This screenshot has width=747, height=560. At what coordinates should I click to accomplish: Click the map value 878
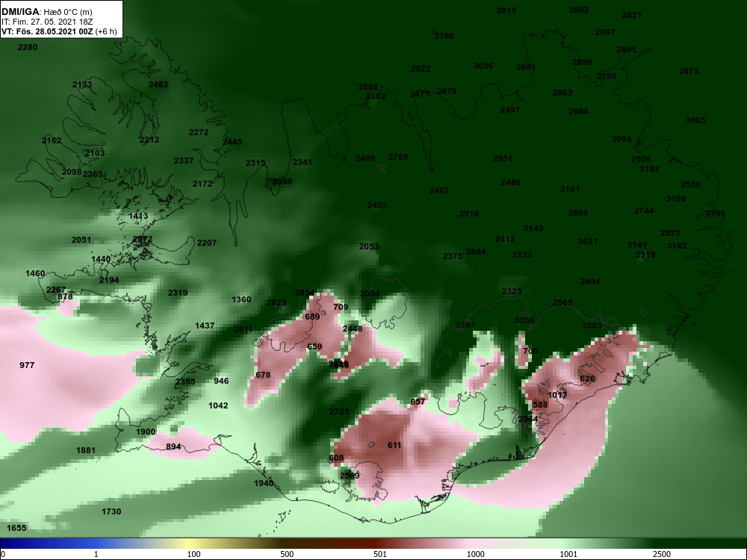65,296
